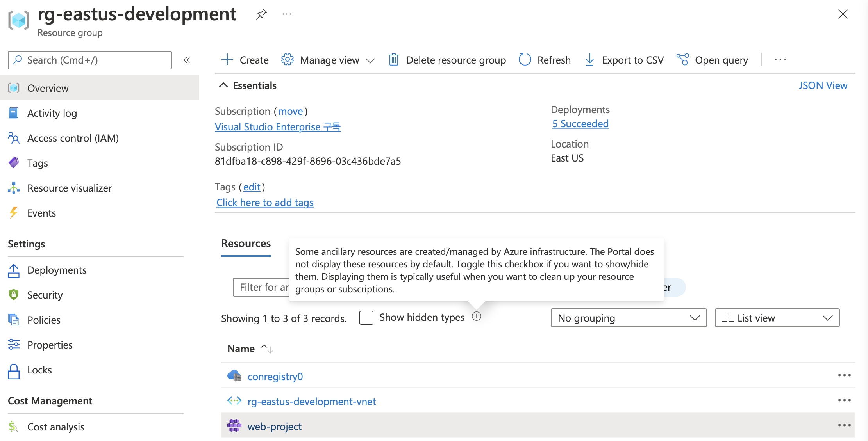Click the Export to CSV download icon
Screen dimensions: 868x441
tap(589, 60)
